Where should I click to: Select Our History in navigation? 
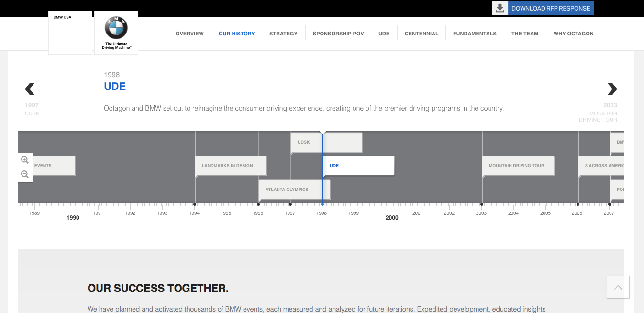(237, 34)
